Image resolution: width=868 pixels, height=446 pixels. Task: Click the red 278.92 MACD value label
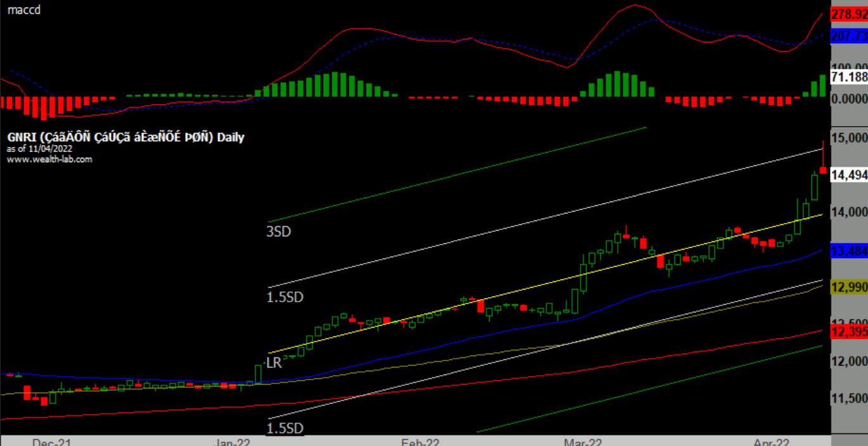point(849,13)
